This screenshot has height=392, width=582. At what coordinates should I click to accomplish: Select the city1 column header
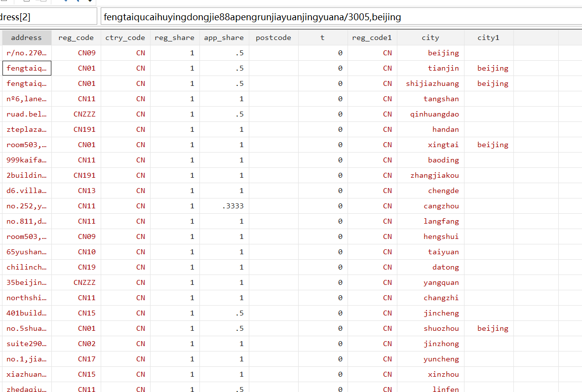tap(489, 38)
